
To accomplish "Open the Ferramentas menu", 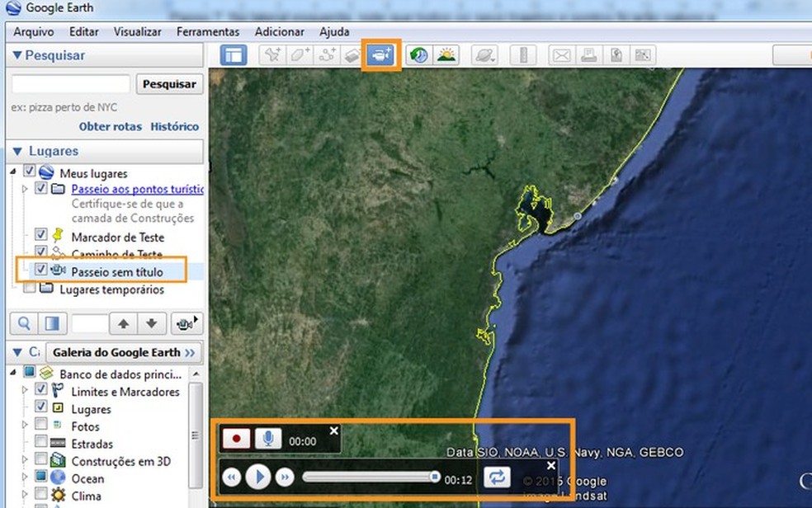I will pos(208,31).
